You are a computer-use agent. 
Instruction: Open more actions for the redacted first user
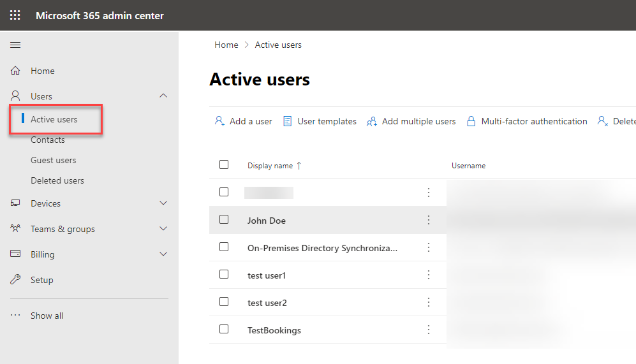point(428,193)
